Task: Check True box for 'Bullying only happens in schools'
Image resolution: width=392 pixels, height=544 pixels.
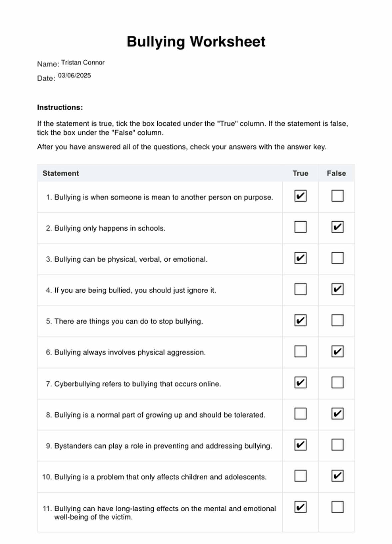Action: pyautogui.click(x=300, y=227)
